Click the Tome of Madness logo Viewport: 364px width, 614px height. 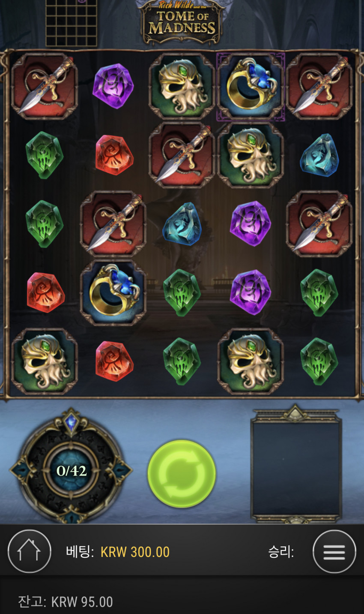182,22
